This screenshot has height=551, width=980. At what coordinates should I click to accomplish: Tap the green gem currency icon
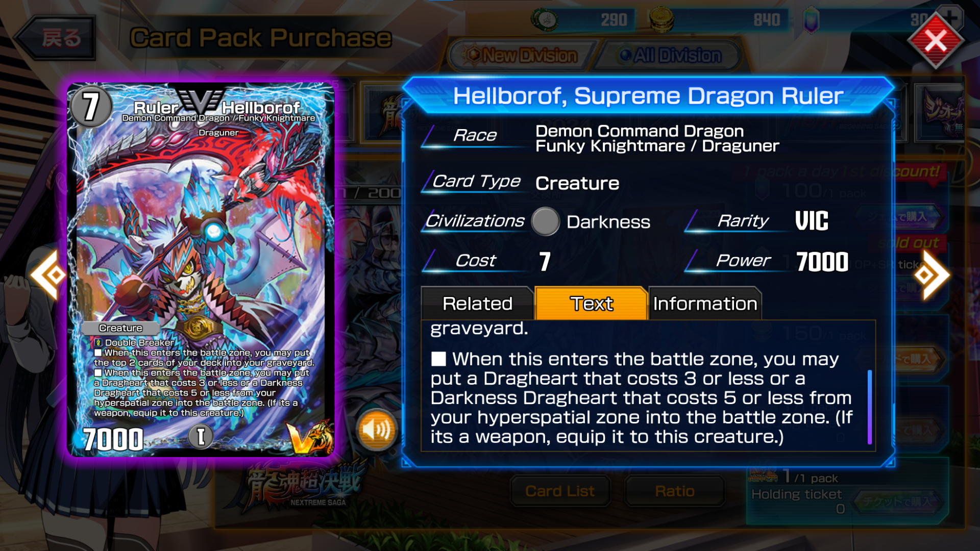click(x=545, y=20)
